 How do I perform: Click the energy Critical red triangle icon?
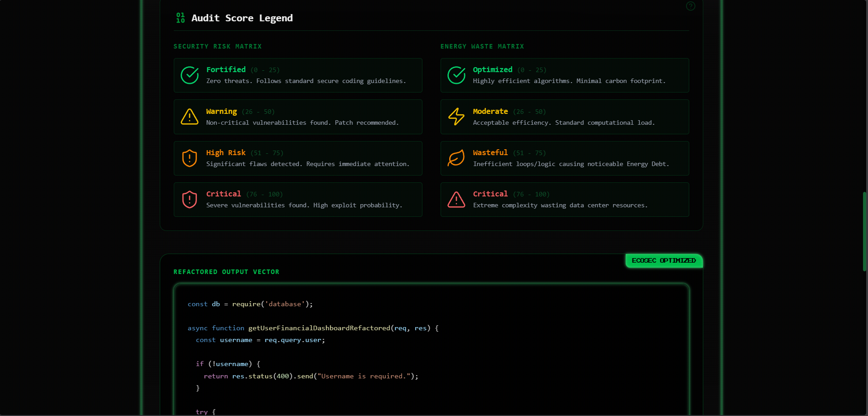click(456, 200)
